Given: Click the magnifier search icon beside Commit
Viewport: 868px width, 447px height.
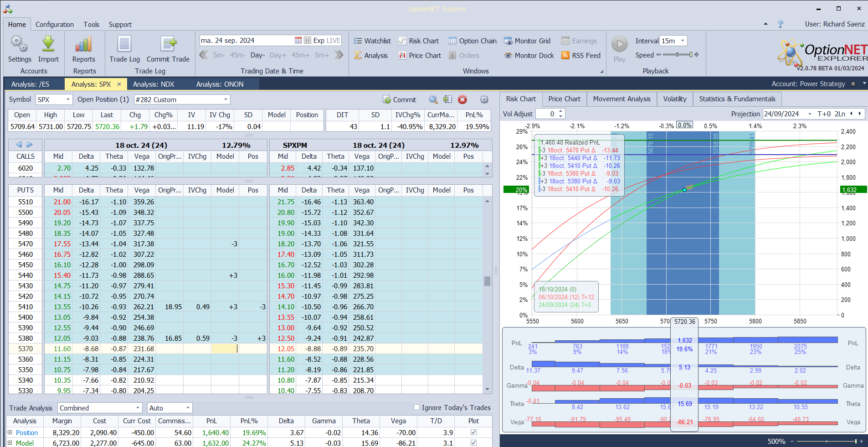Looking at the screenshot, I should [433, 99].
